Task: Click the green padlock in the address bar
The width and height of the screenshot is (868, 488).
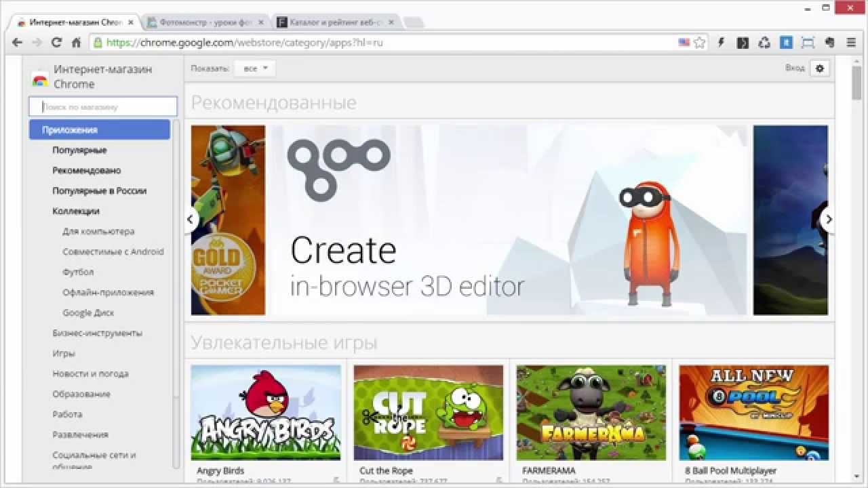Action: 98,42
